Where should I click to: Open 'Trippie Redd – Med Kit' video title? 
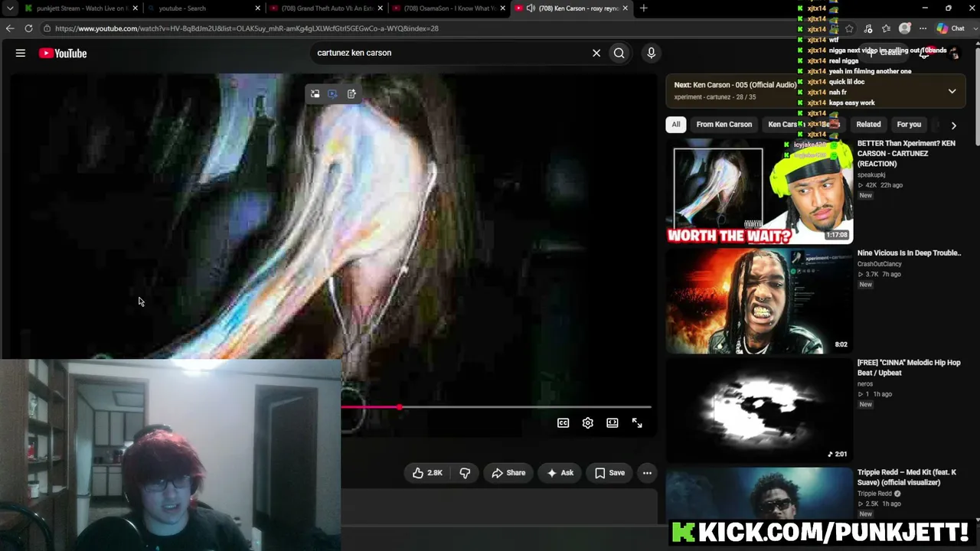click(x=907, y=478)
